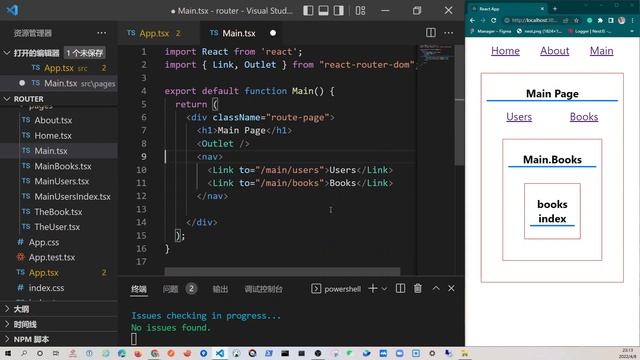
Task: Split the terminal panel
Action: [x=400, y=289]
